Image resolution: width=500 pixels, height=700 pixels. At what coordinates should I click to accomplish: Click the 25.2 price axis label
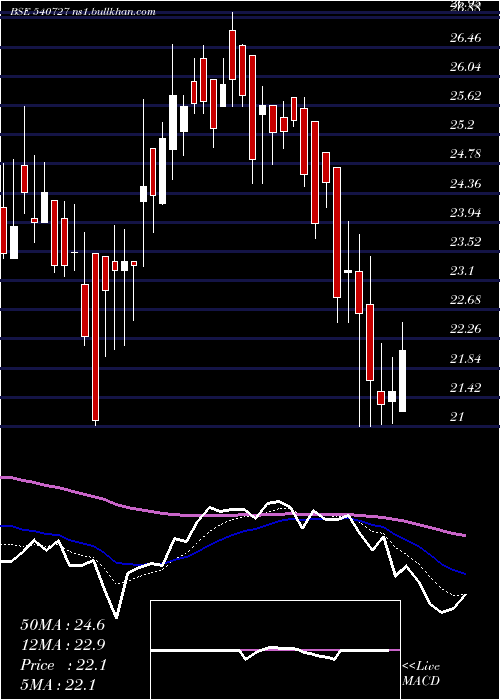[462, 125]
